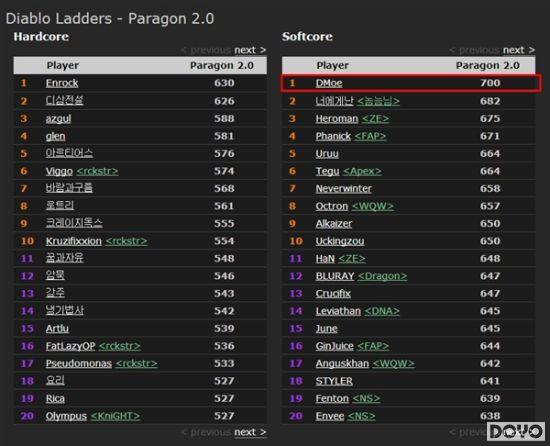
Task: Open Enrock's player profile link
Action: pyautogui.click(x=62, y=83)
